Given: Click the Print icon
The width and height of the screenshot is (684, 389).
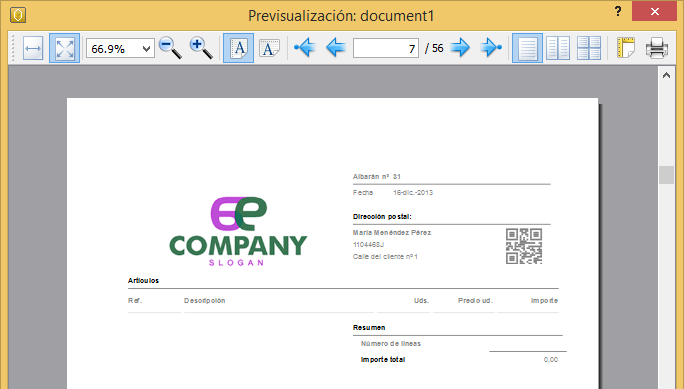Looking at the screenshot, I should point(657,48).
